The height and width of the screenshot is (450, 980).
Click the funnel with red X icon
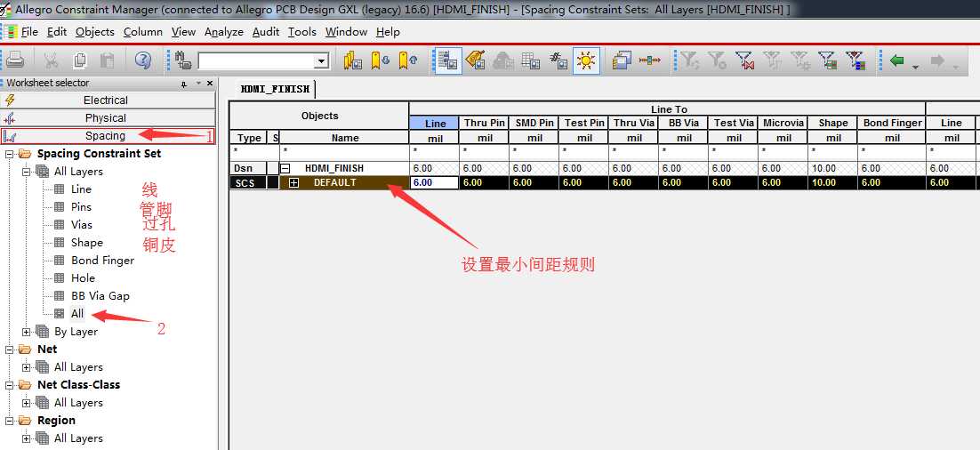tap(744, 60)
